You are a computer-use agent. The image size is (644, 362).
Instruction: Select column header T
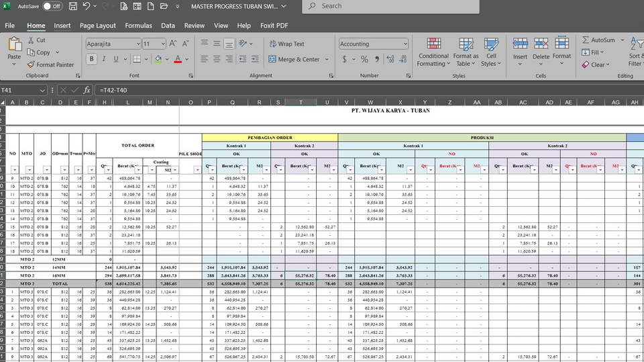pyautogui.click(x=301, y=103)
